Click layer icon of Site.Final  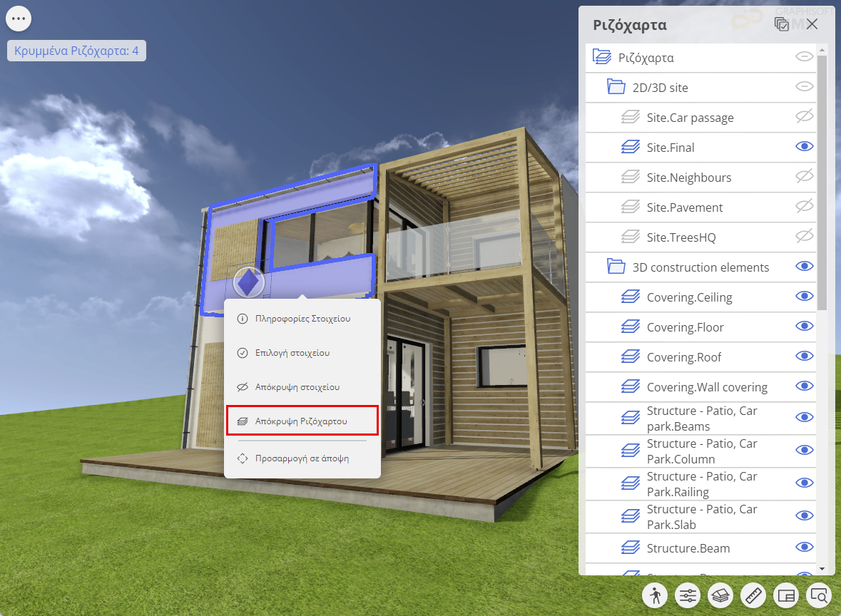pos(631,147)
